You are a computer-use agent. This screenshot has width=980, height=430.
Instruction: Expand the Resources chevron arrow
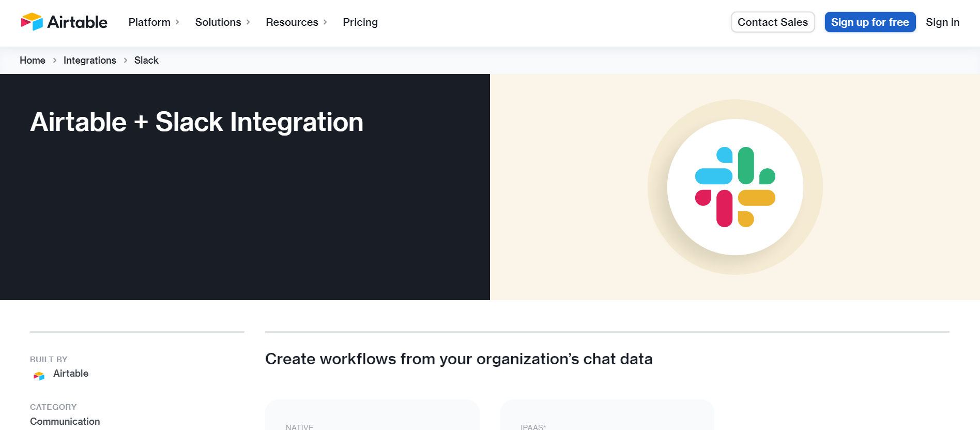tap(325, 22)
